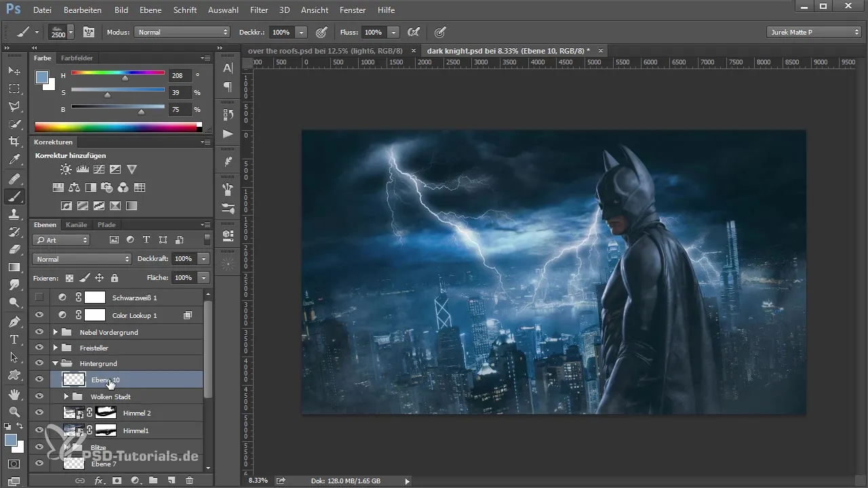Click the H value input field
Viewport: 868px width, 488px height.
click(x=180, y=76)
